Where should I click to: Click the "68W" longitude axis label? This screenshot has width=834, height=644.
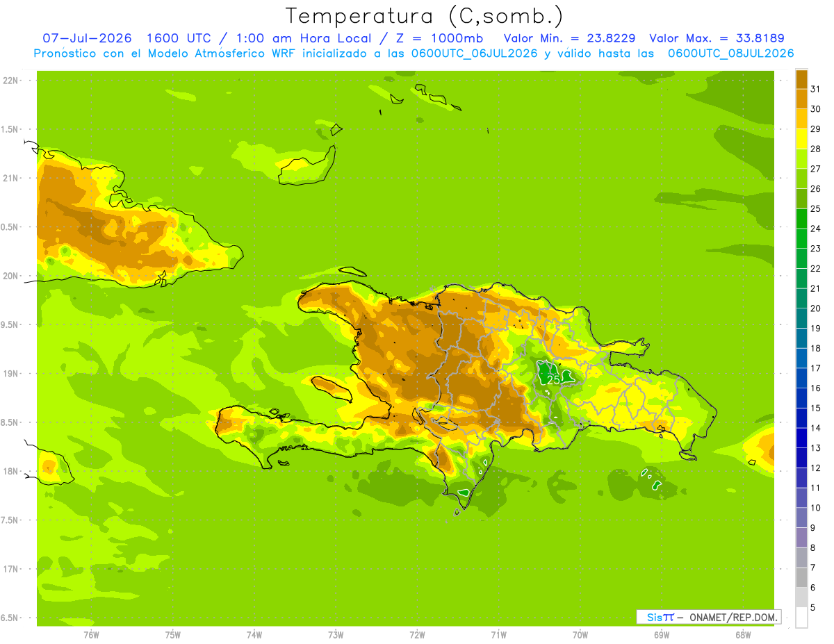click(743, 635)
